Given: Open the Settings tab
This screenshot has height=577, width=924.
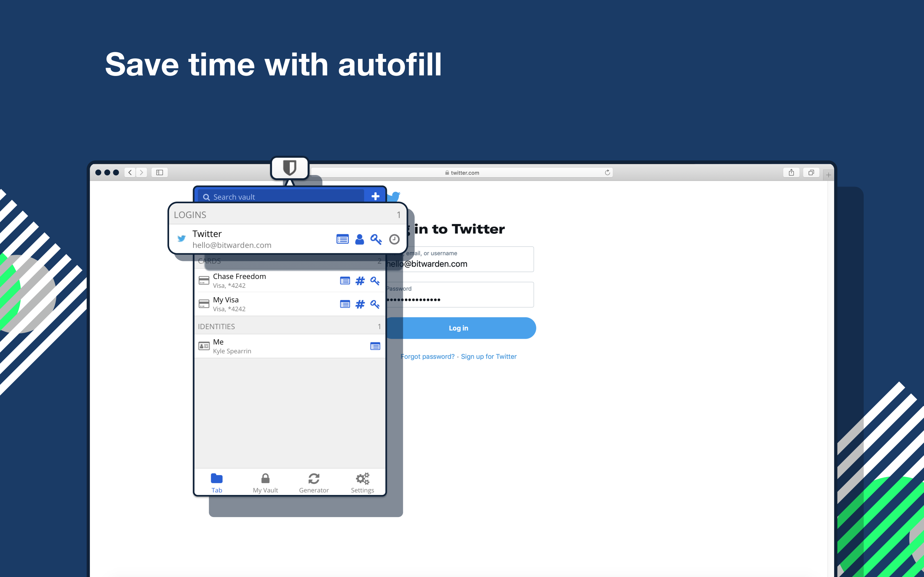Looking at the screenshot, I should (x=362, y=483).
